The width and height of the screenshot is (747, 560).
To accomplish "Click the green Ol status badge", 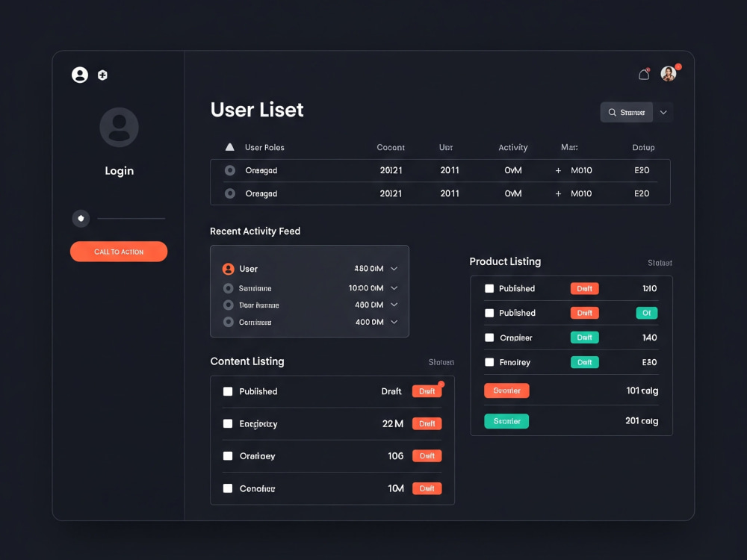I will pos(646,313).
